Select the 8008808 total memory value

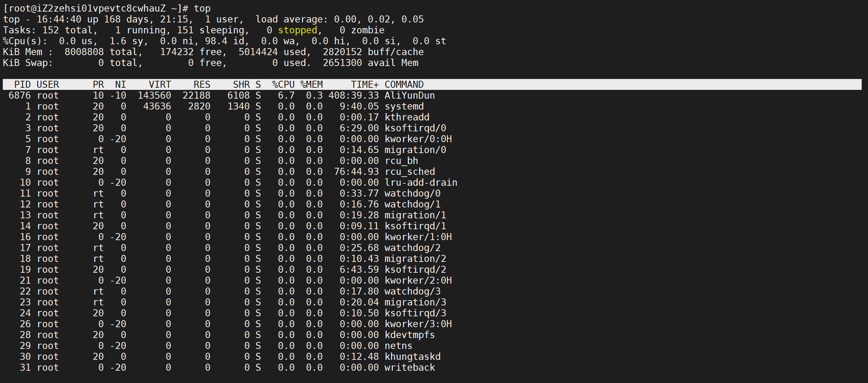84,52
